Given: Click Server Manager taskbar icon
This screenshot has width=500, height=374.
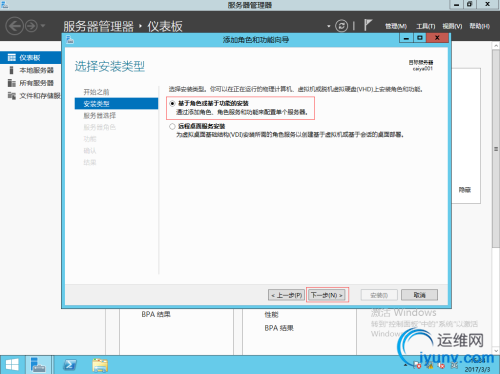Looking at the screenshot, I should 38,365.
